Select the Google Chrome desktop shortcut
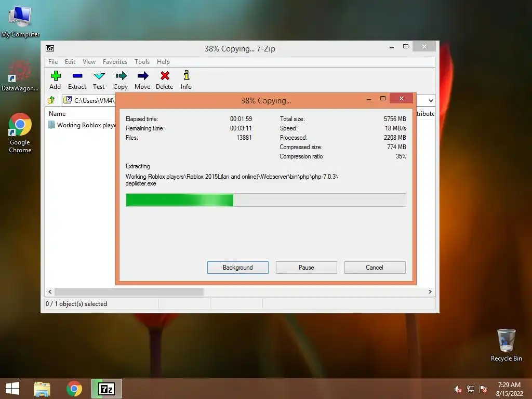 pos(20,133)
